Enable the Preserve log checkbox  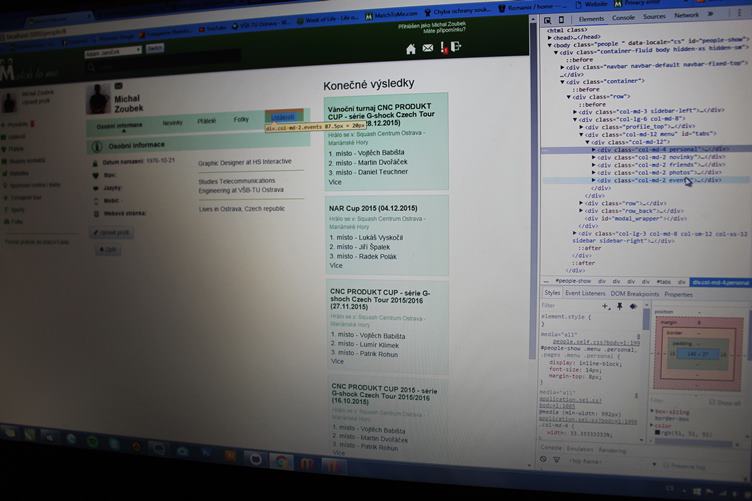[x=664, y=466]
